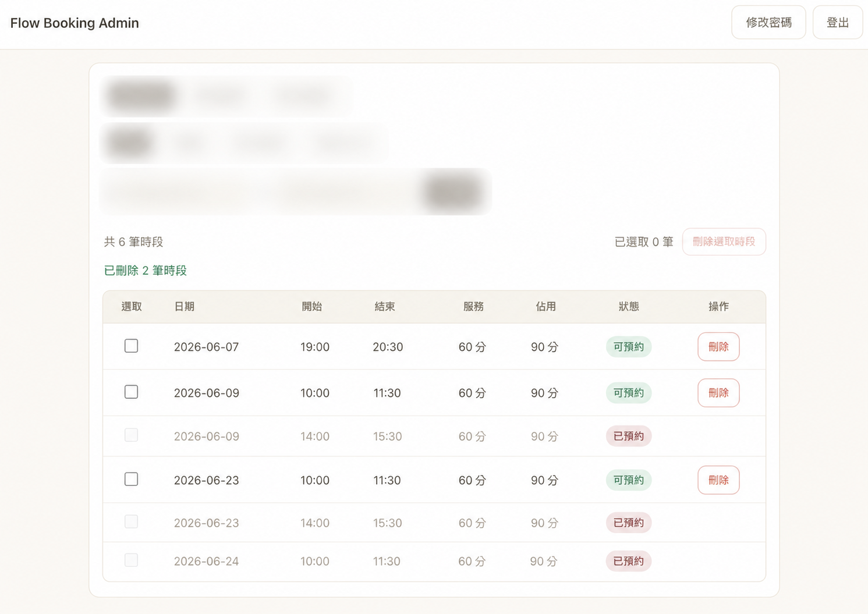Delete the 2026-06-07 19:00 slot
The width and height of the screenshot is (868, 614).
point(718,347)
